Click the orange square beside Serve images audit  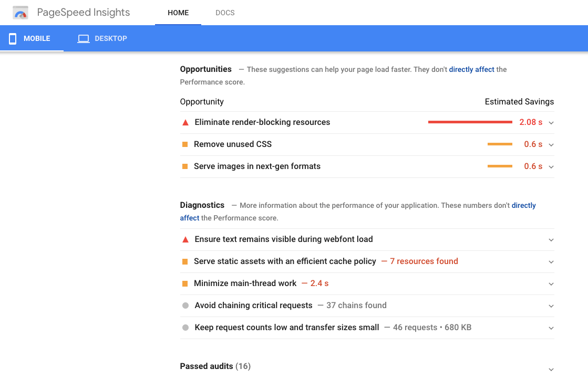(185, 165)
